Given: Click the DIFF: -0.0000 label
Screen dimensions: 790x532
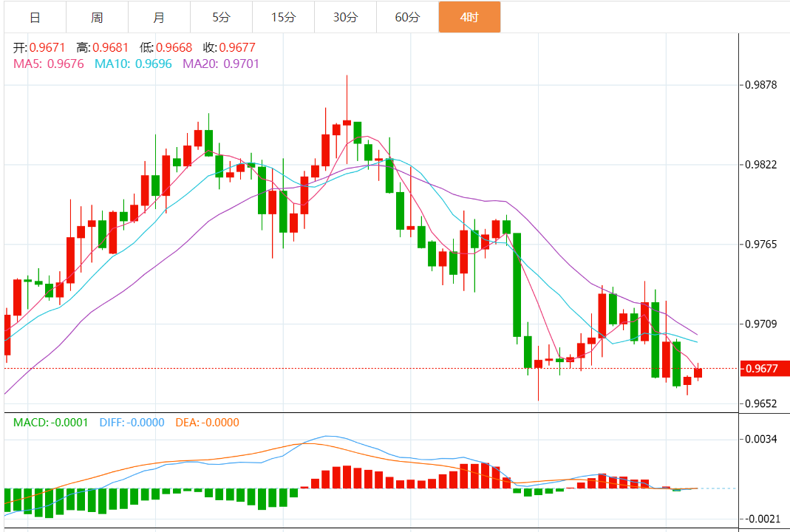Looking at the screenshot, I should click(132, 422).
